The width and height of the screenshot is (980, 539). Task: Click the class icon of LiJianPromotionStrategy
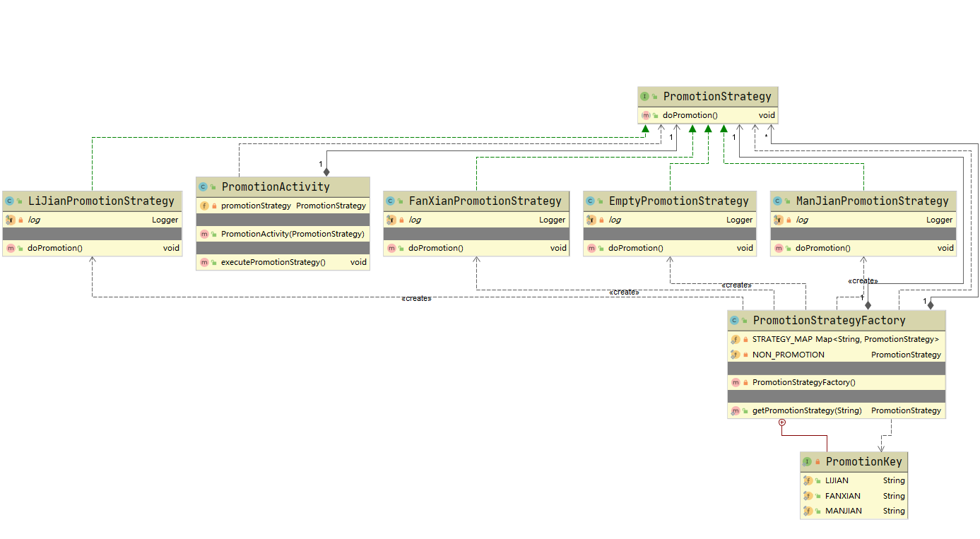(x=8, y=201)
